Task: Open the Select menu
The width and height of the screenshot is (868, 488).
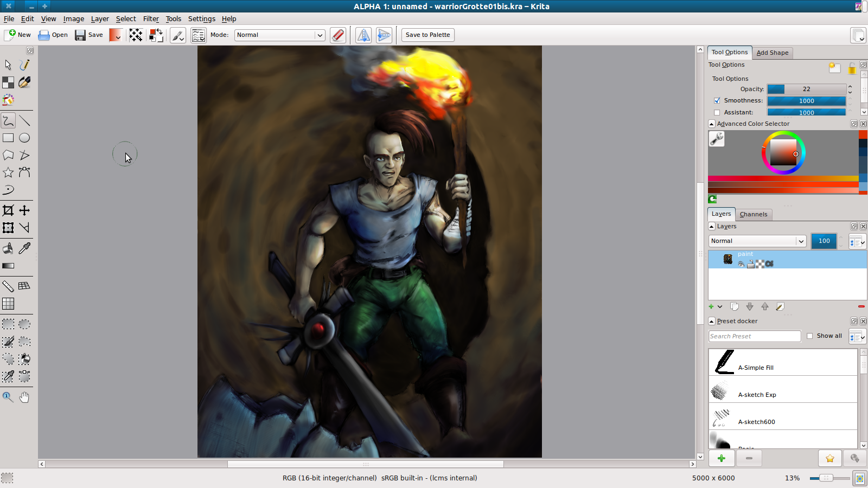Action: tap(126, 19)
